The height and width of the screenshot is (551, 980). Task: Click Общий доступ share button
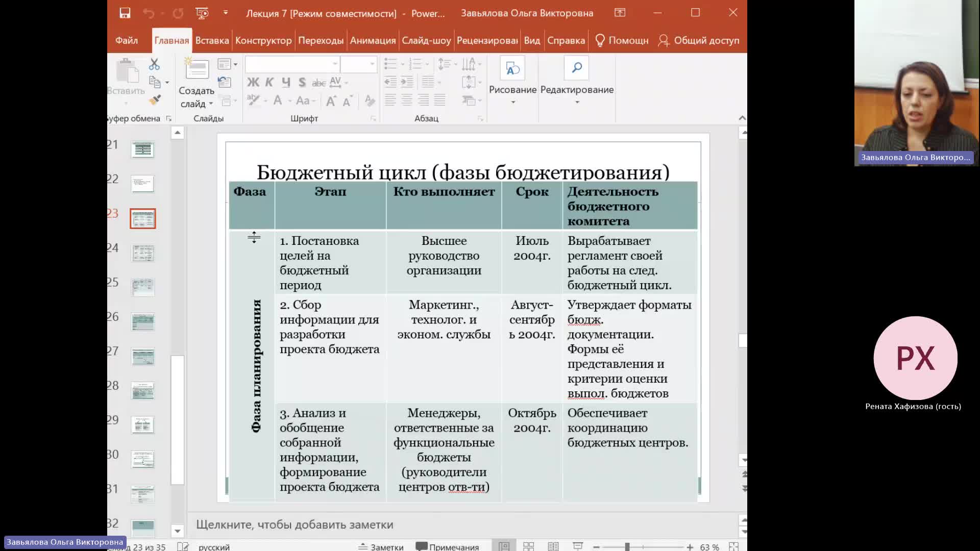[698, 40]
